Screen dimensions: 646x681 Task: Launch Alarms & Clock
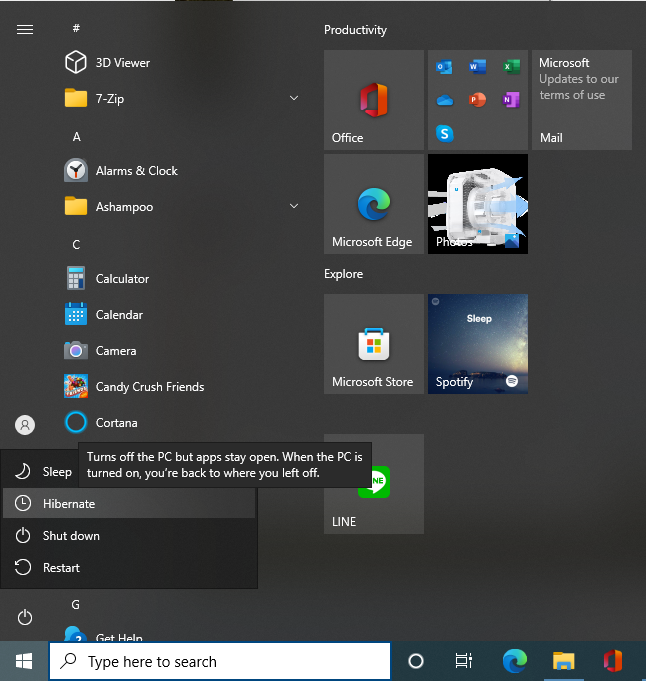tap(121, 170)
